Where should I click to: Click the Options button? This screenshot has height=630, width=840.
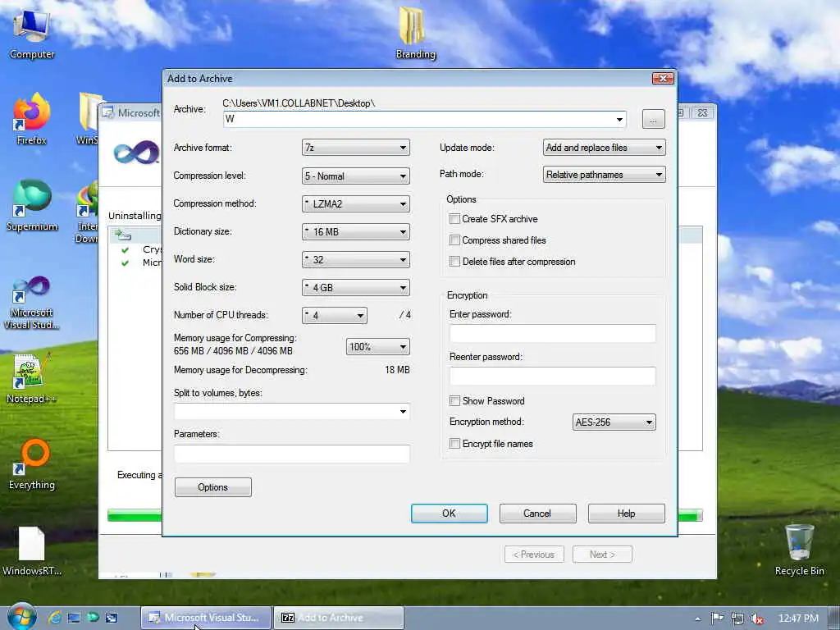tap(212, 487)
